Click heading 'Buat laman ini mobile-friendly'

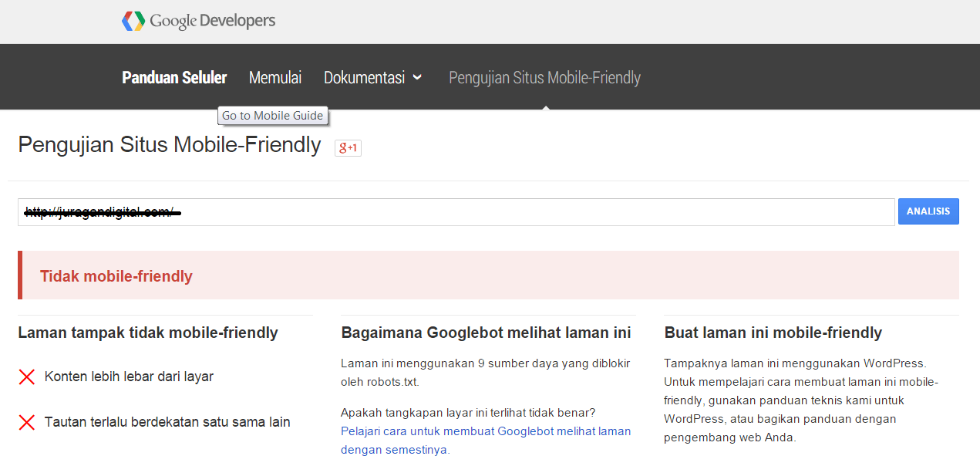[773, 333]
